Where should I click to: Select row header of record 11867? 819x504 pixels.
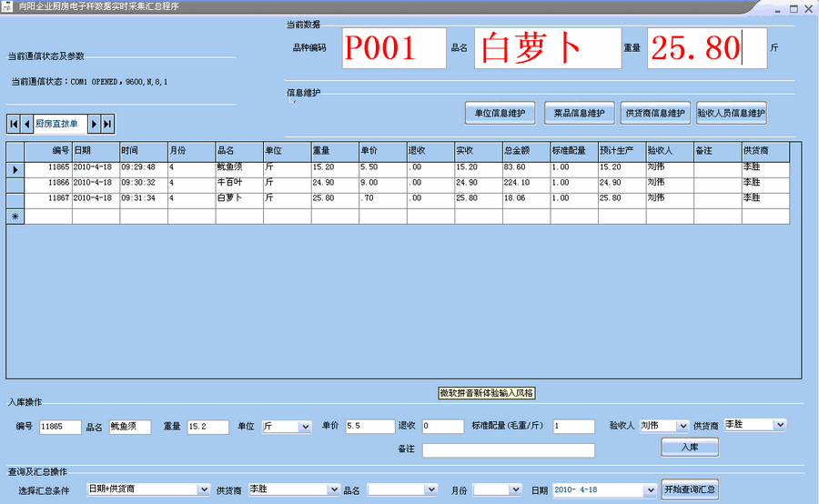[x=15, y=197]
